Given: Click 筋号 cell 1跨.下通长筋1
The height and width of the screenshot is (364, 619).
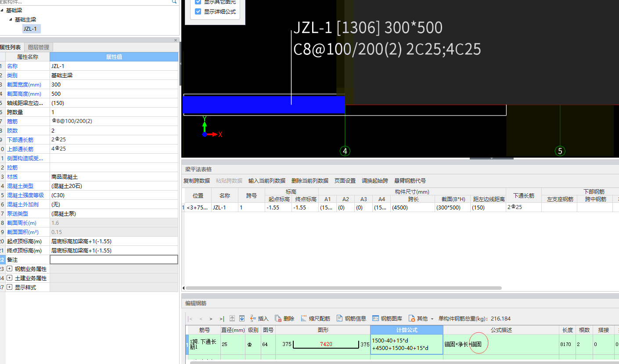Looking at the screenshot, I should tap(204, 345).
